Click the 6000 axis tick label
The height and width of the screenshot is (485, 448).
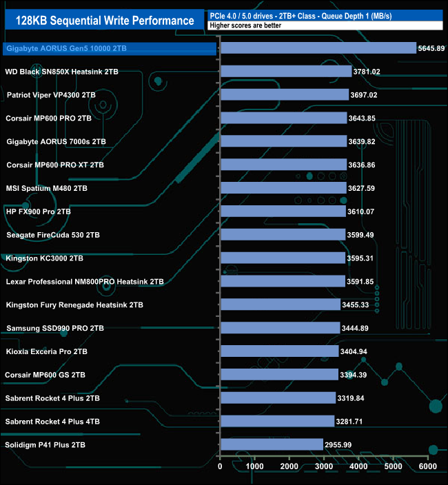[x=428, y=466]
